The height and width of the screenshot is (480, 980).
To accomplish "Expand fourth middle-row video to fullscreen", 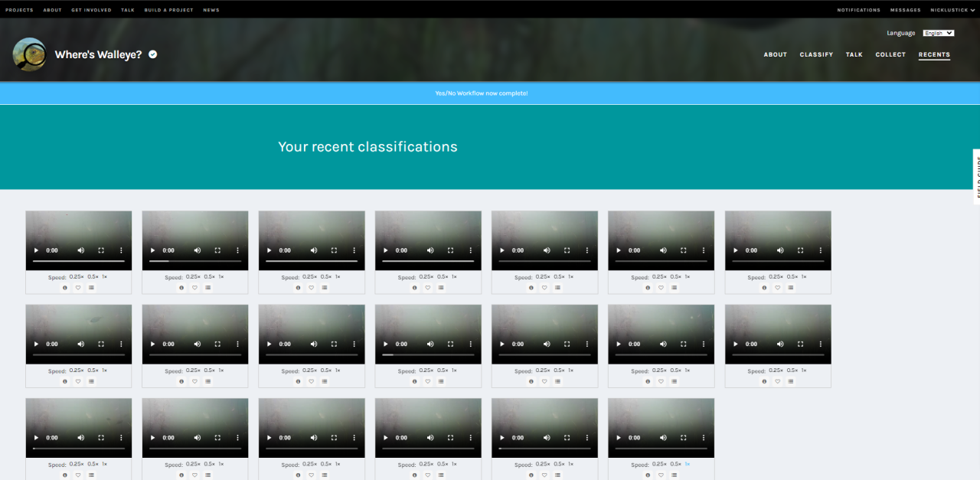I will (x=450, y=344).
